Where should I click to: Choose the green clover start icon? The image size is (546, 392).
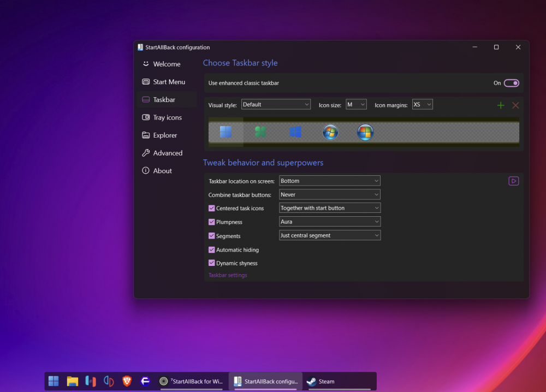point(260,132)
